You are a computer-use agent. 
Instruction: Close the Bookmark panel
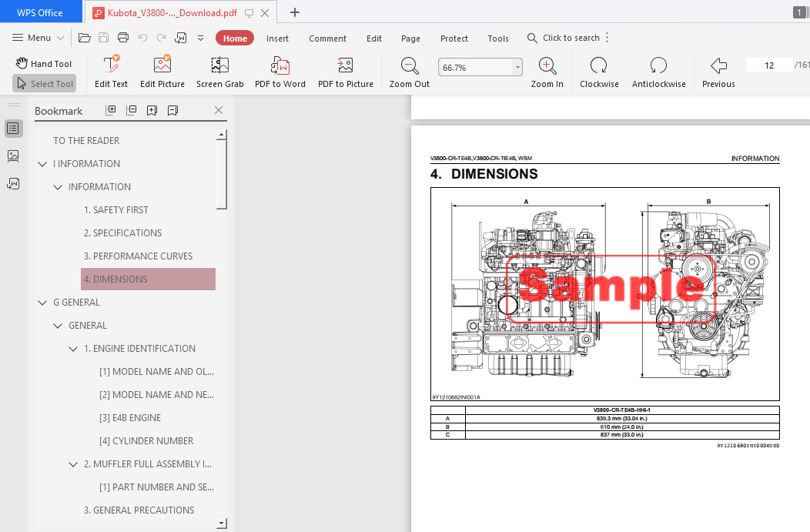pos(219,110)
